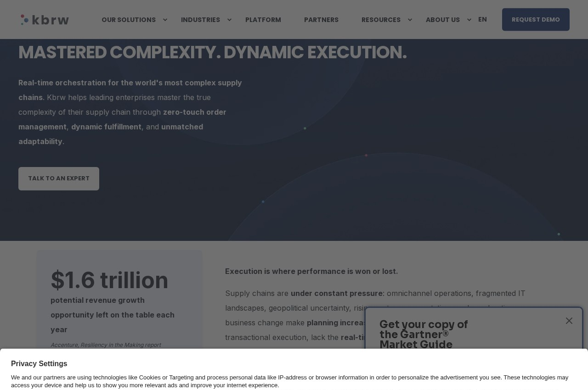Viewport: 588px width, 390px height.
Task: Expand the Our Solutions dropdown chevron
Action: (165, 20)
